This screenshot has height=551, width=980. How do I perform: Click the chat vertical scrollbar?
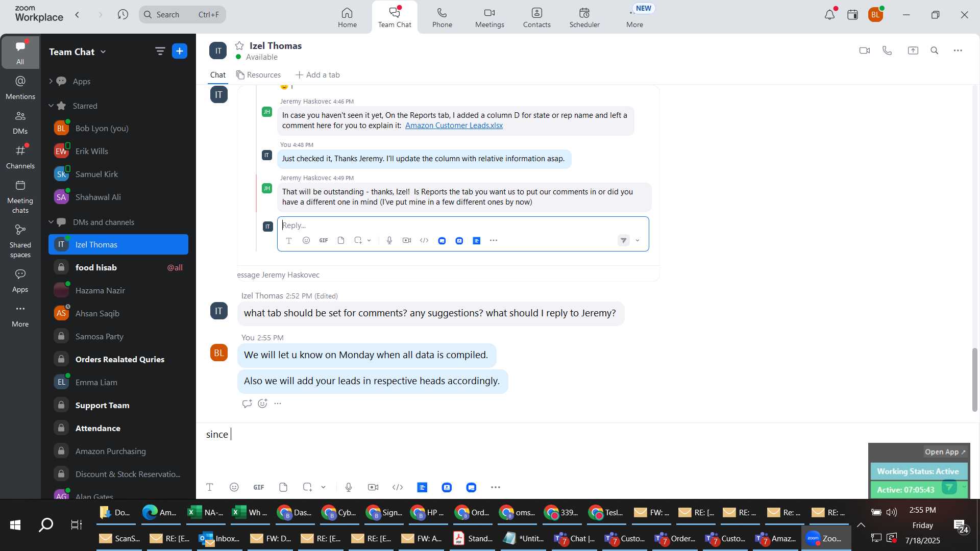(x=974, y=380)
